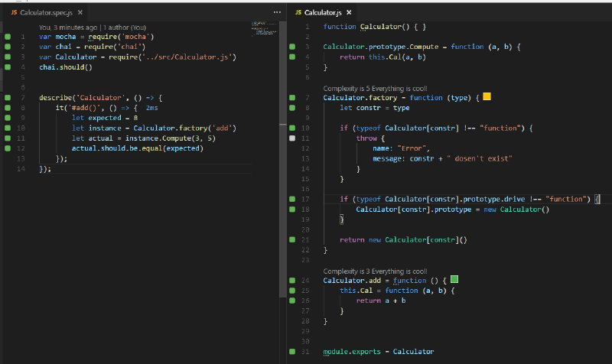Click the JS file icon on Calculator.spec.js tab
This screenshot has height=364, width=612.
click(x=14, y=13)
